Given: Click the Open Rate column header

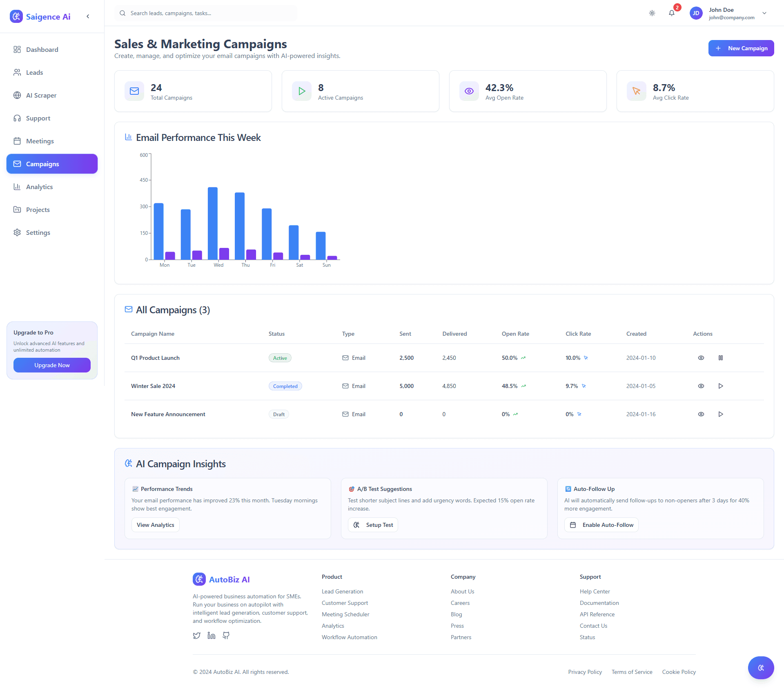Looking at the screenshot, I should click(515, 334).
